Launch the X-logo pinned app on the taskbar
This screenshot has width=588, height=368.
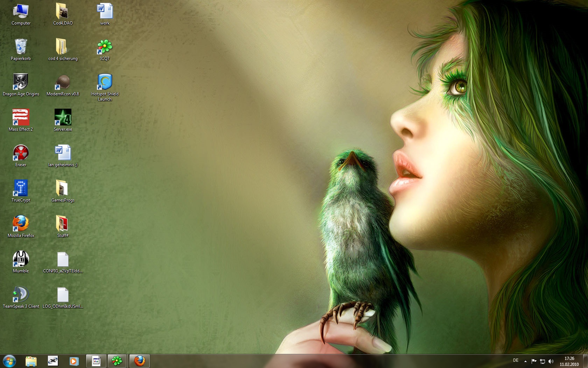pyautogui.click(x=53, y=361)
